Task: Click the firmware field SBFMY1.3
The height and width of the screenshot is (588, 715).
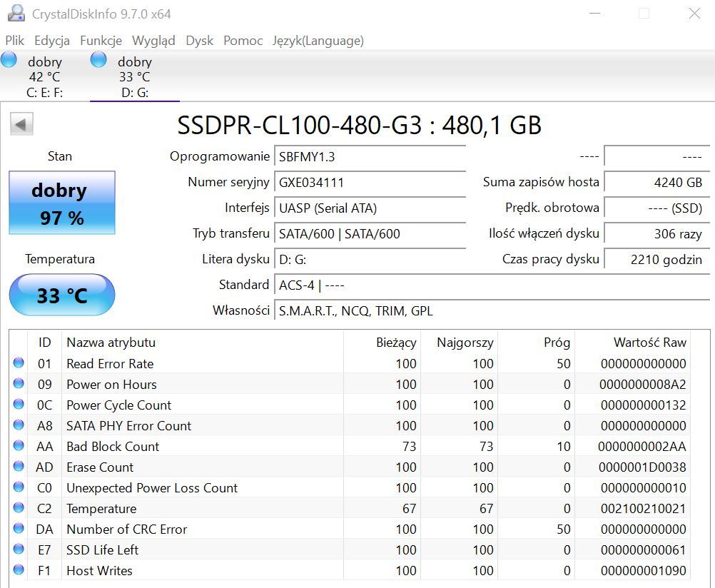Action: (370, 156)
